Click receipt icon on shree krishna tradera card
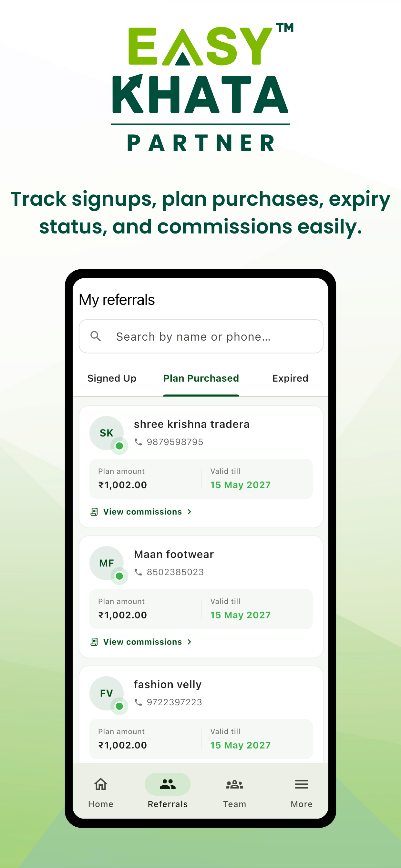Image resolution: width=401 pixels, height=868 pixels. (94, 512)
